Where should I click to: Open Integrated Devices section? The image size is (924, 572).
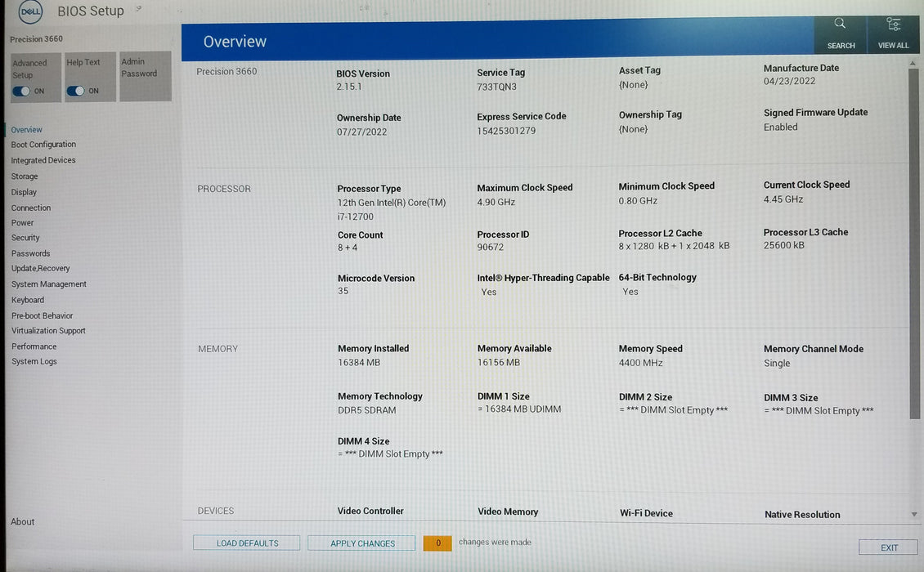point(43,160)
